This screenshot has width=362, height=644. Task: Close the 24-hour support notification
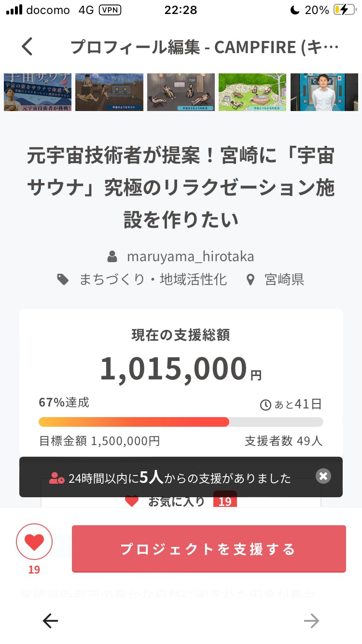(x=323, y=476)
